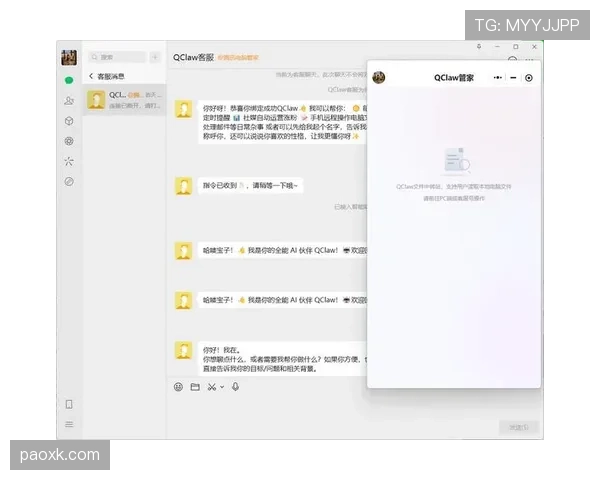This screenshot has width=600, height=480.
Task: Click the microphone voice input icon
Action: [235, 387]
